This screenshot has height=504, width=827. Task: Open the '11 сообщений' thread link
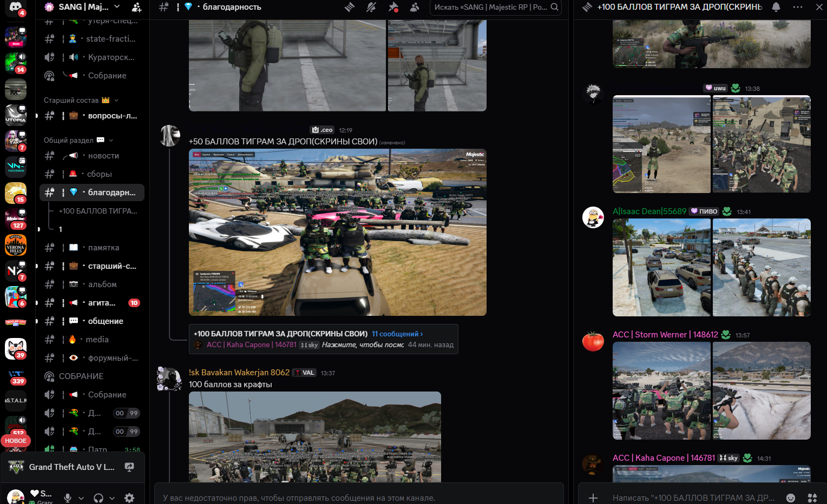pos(397,334)
